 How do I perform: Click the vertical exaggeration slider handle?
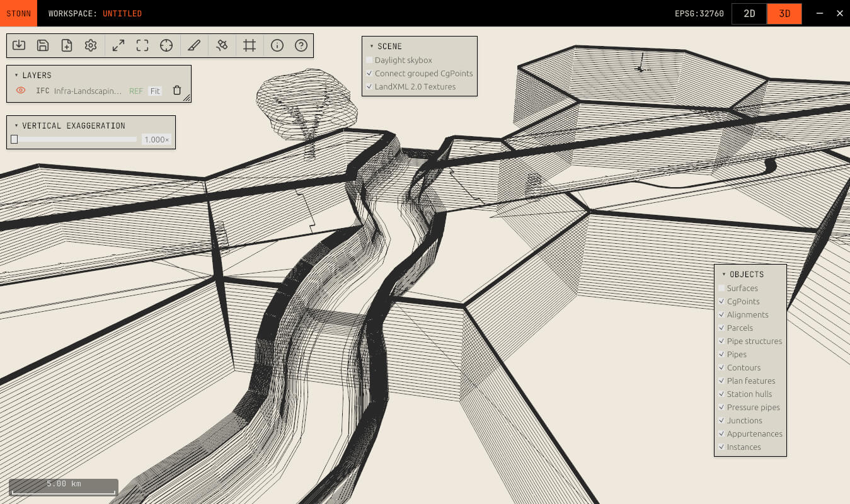click(14, 139)
